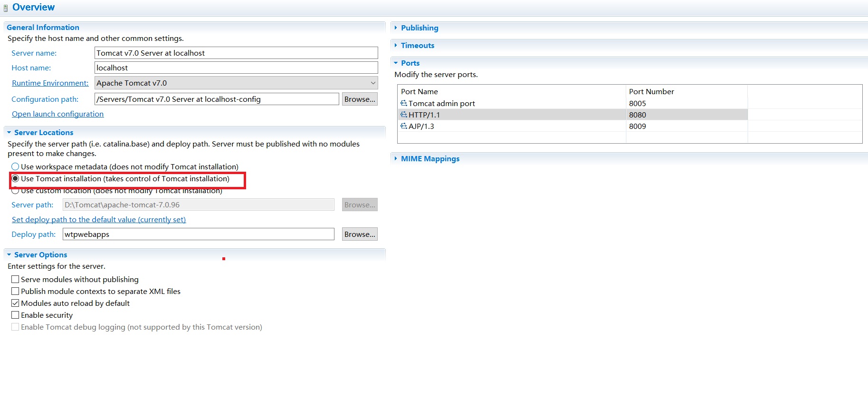Click the General Information section header
Screen dimensions: 868x420
(x=43, y=27)
